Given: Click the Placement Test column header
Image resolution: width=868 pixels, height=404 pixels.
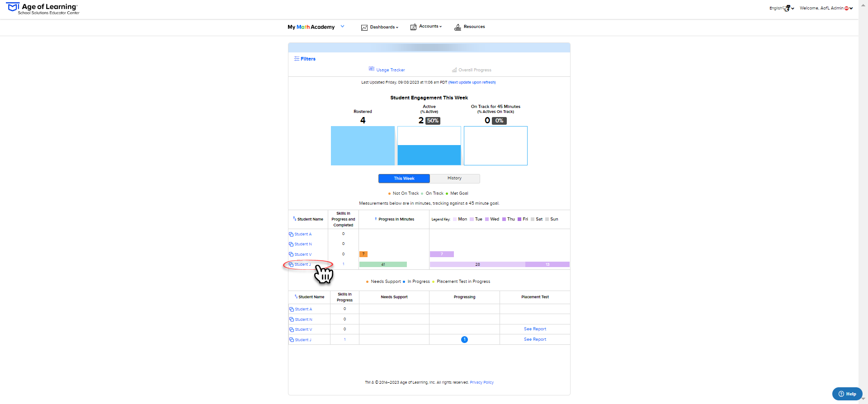Looking at the screenshot, I should [x=535, y=297].
